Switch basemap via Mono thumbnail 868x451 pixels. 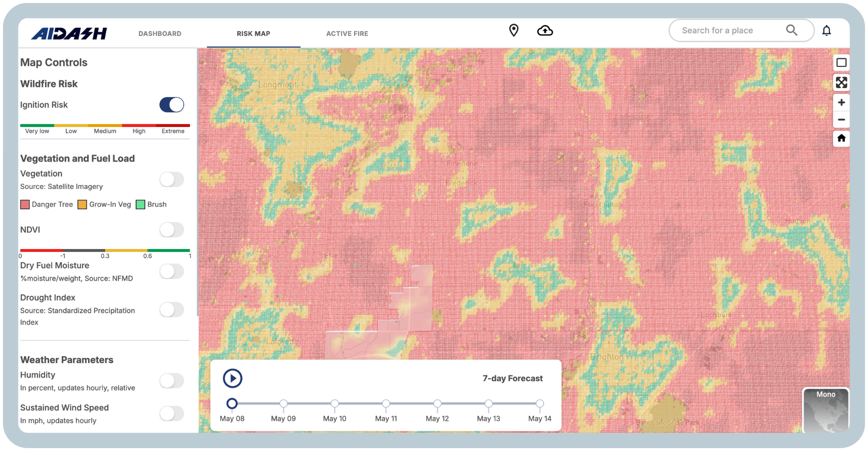pos(826,410)
